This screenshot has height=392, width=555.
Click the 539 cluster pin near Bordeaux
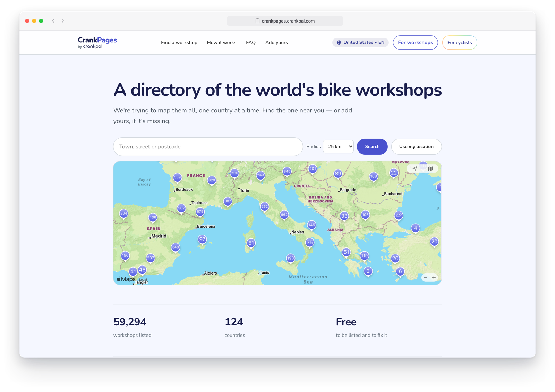tap(177, 177)
